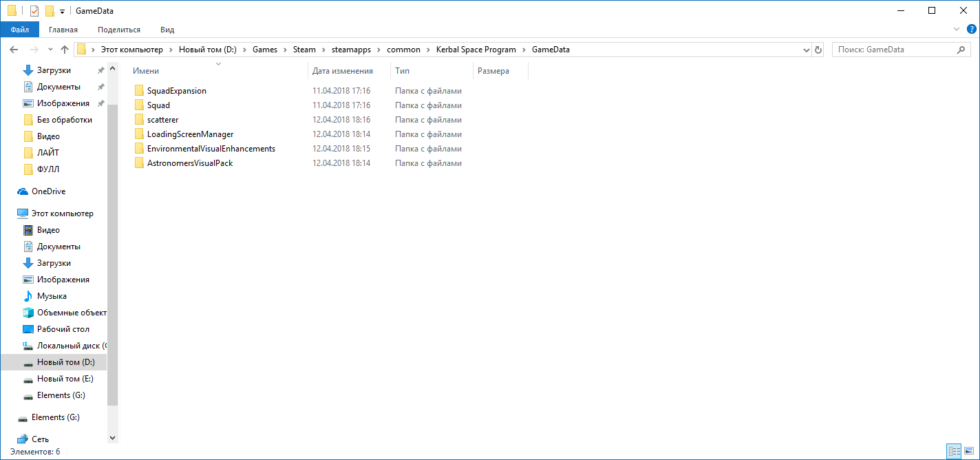The height and width of the screenshot is (460, 980).
Task: Click common in address breadcrumb
Action: click(403, 50)
